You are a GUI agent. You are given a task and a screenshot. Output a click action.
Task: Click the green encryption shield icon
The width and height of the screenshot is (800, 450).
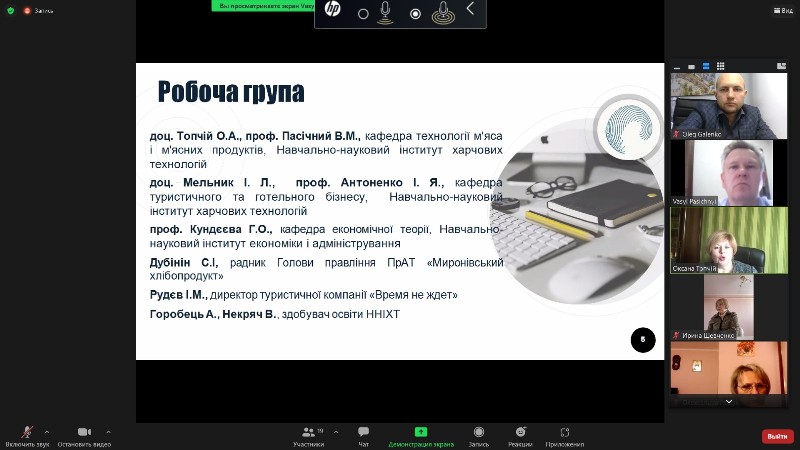[x=10, y=10]
